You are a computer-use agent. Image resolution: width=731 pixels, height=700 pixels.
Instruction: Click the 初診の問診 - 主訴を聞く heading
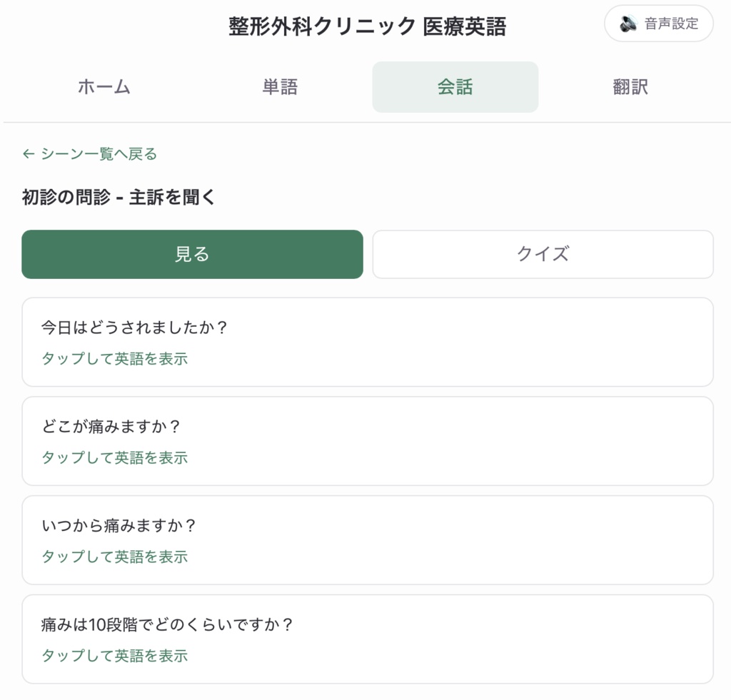119,197
